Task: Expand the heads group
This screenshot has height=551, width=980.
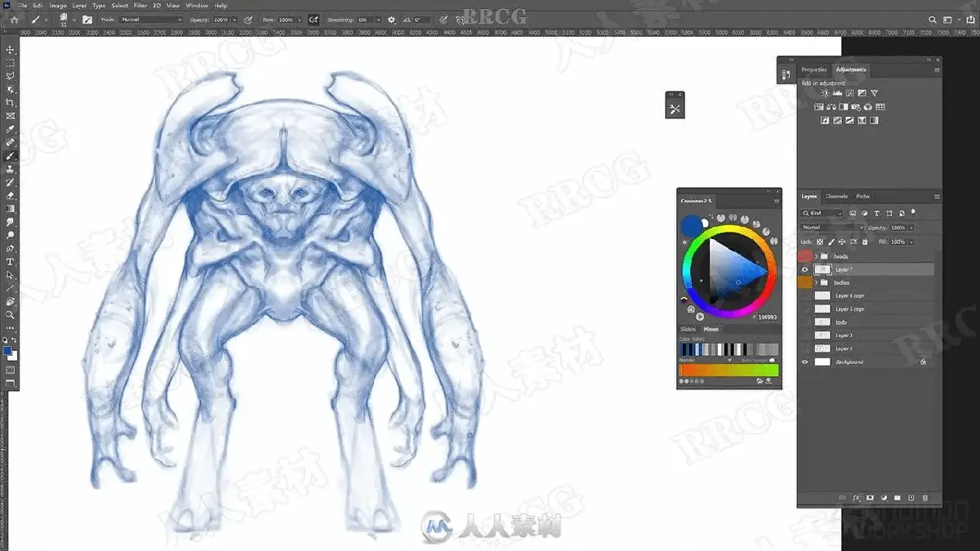Action: pos(816,256)
